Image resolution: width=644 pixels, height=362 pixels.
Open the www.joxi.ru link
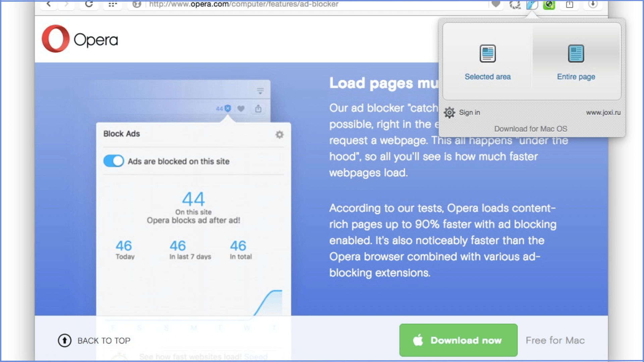coord(603,113)
